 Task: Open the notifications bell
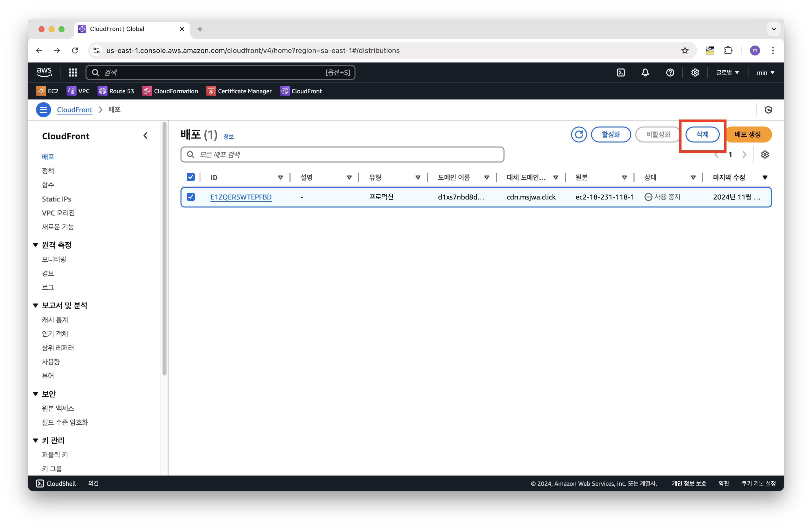[645, 73]
